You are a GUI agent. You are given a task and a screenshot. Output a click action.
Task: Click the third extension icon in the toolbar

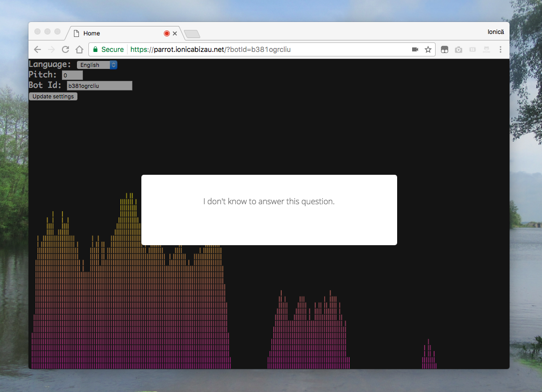(x=473, y=49)
